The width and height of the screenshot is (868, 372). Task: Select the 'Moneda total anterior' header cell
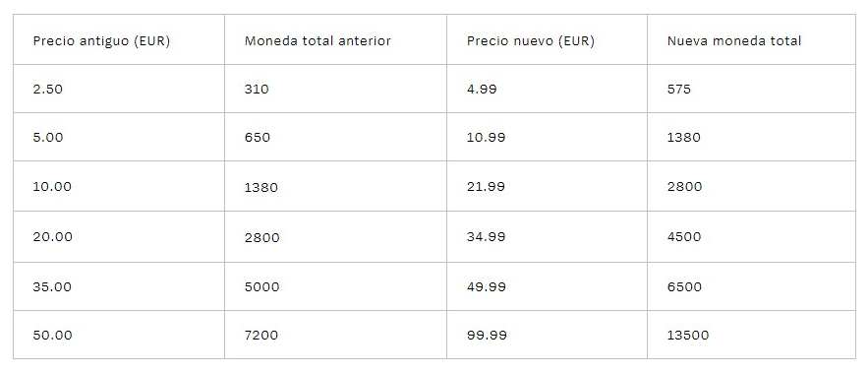pos(335,39)
